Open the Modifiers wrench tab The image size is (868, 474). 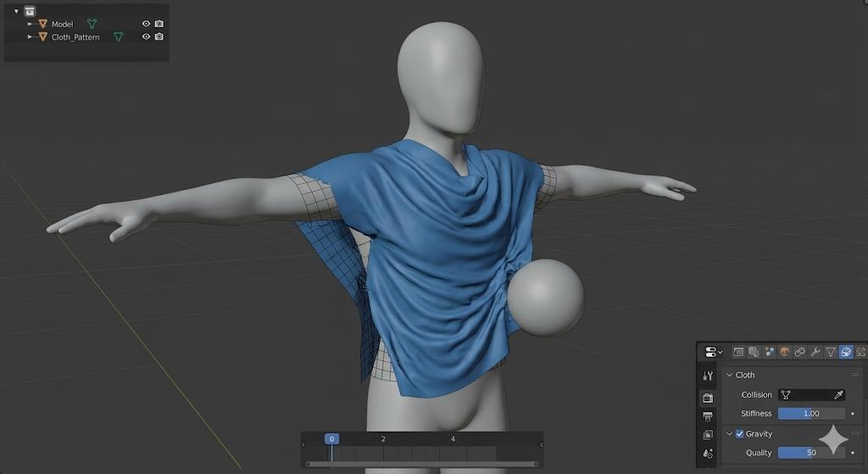(x=815, y=352)
